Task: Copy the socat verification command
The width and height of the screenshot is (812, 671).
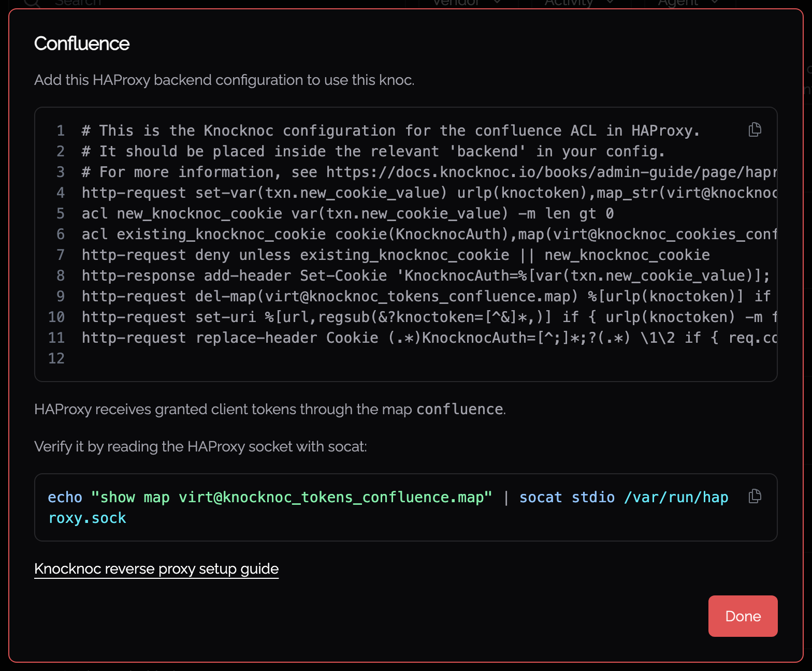Action: click(x=755, y=496)
